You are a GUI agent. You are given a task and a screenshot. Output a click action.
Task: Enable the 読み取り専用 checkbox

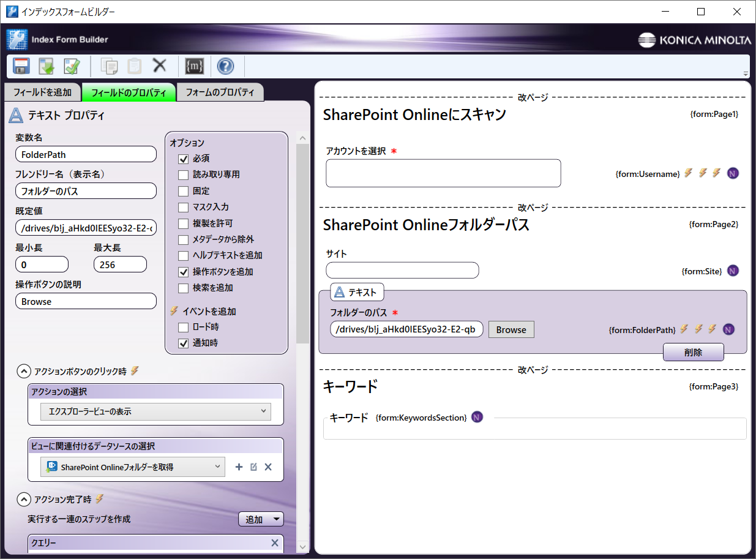(183, 174)
